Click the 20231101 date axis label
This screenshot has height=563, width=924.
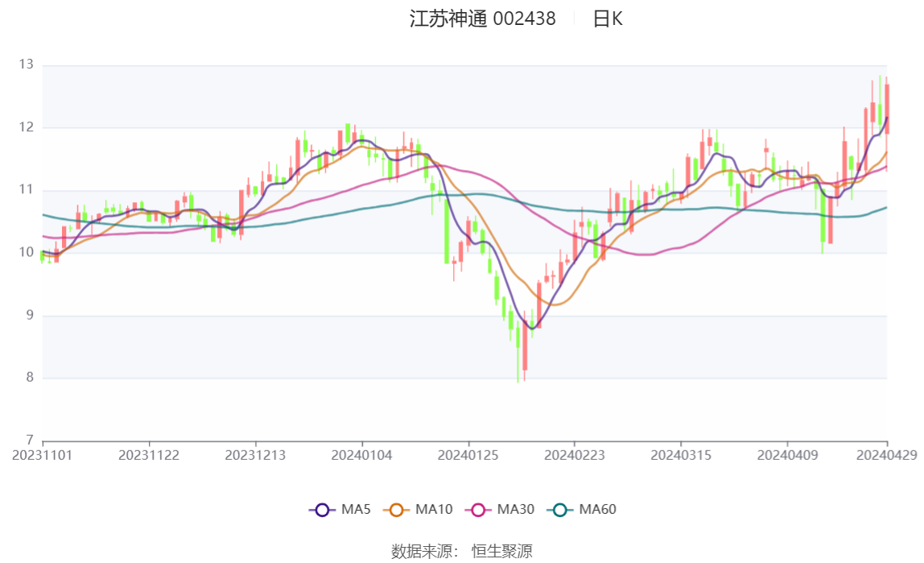tap(43, 455)
